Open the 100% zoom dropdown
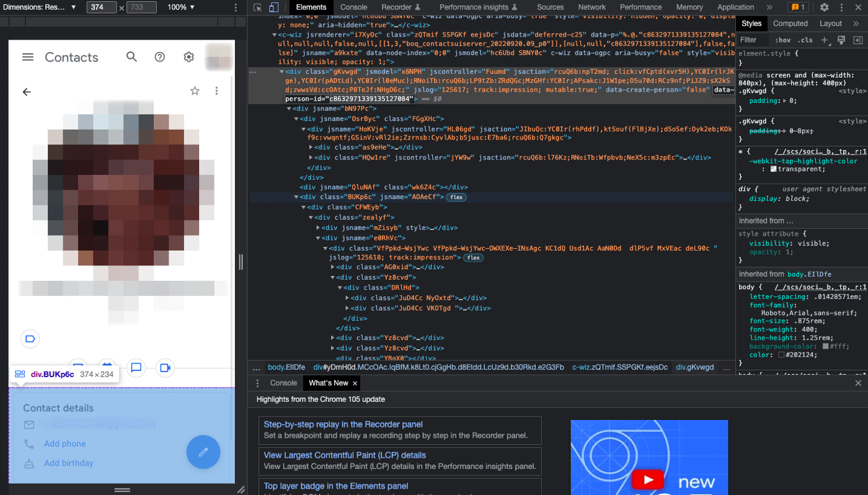The image size is (868, 495). click(181, 7)
